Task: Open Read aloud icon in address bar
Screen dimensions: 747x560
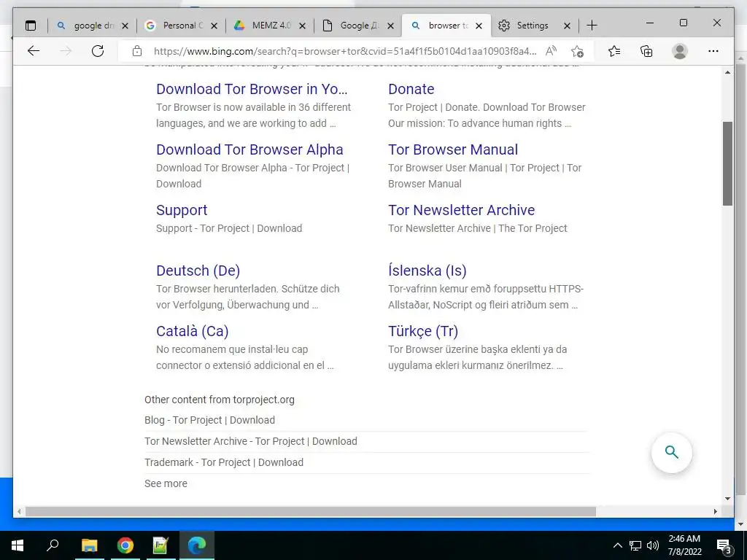Action: tap(551, 51)
